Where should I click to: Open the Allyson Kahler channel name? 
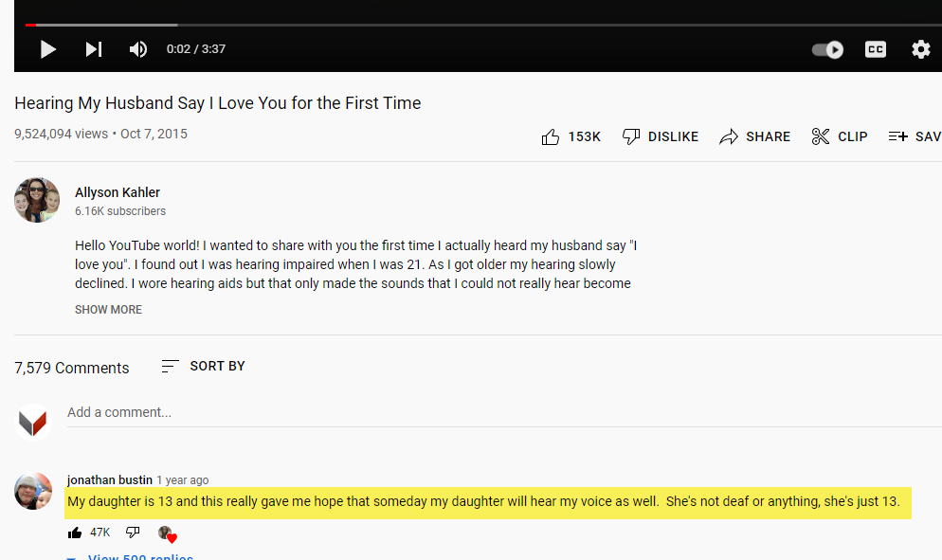(x=118, y=192)
